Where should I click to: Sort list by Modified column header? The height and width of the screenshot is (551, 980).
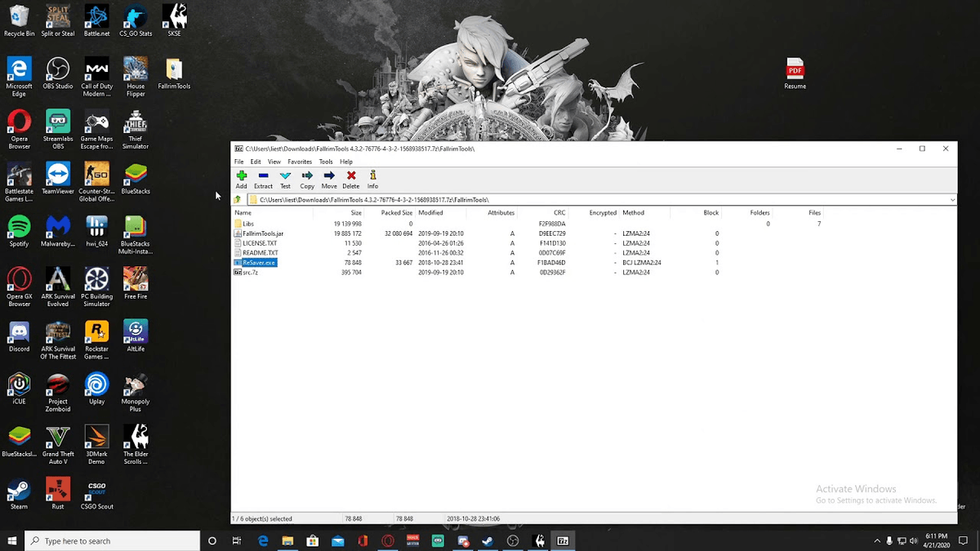(430, 213)
